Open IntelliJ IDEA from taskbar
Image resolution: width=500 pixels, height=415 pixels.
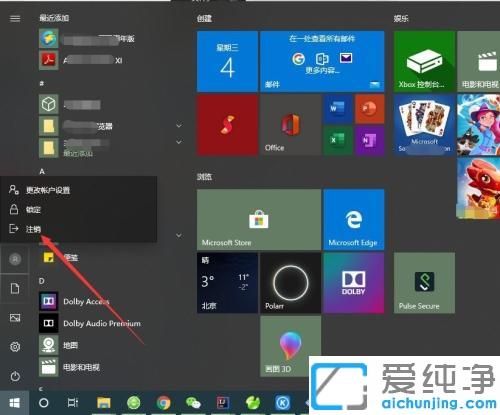(x=223, y=403)
